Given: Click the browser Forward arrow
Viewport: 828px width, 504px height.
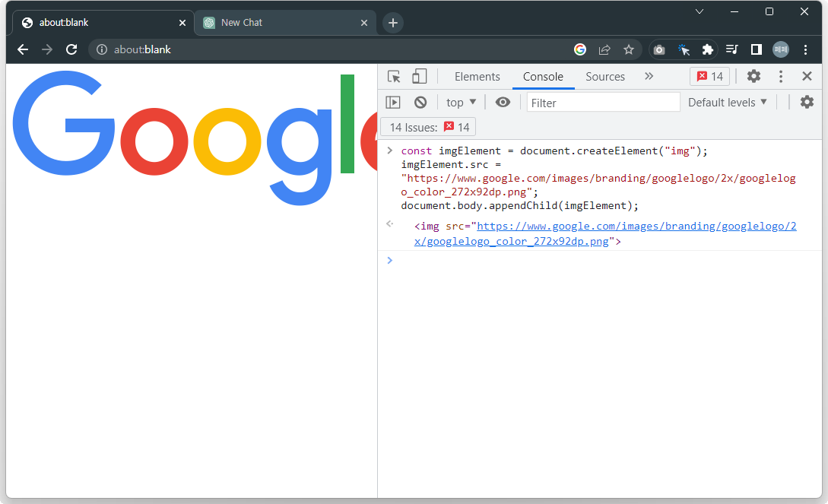Looking at the screenshot, I should tap(47, 49).
